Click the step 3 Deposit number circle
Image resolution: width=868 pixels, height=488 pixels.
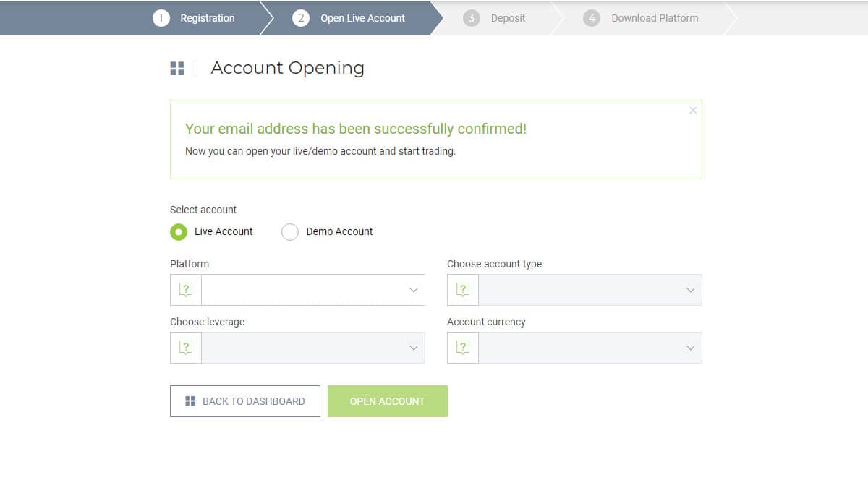click(x=472, y=18)
